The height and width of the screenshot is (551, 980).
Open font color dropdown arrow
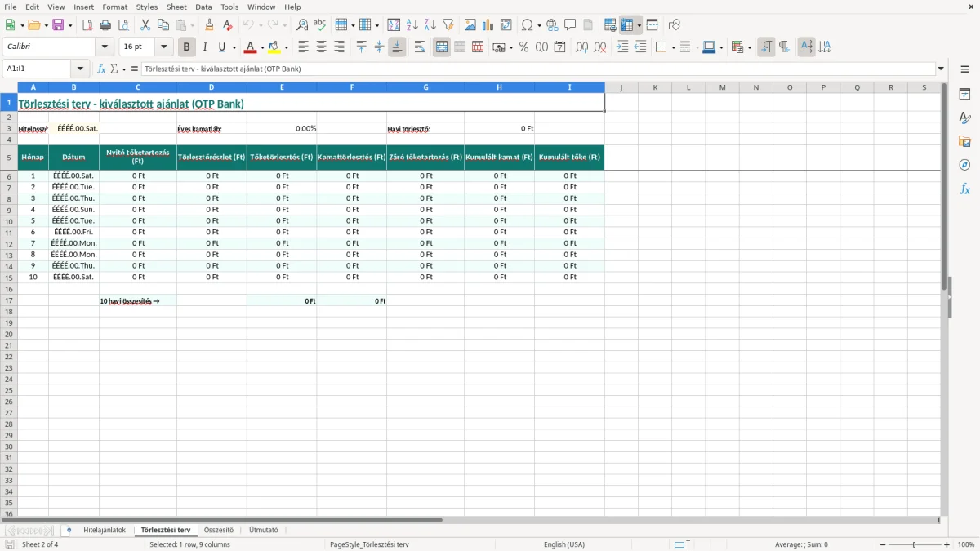click(263, 47)
